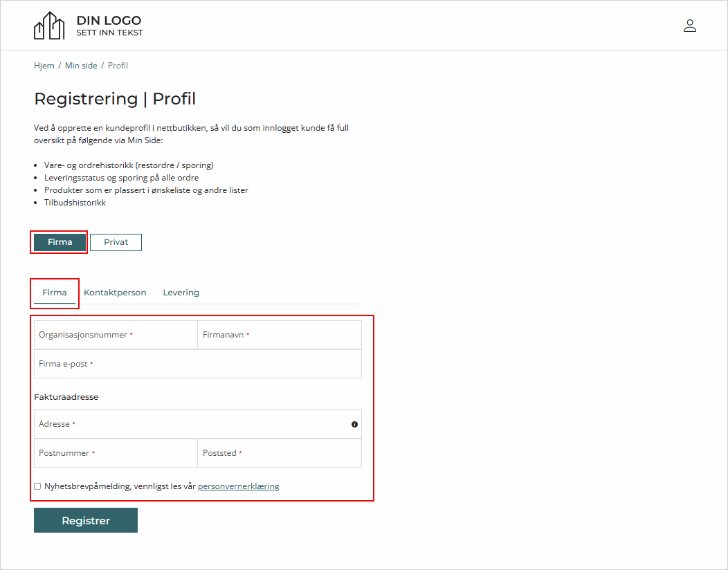Open the user account icon
The width and height of the screenshot is (728, 570).
[689, 26]
